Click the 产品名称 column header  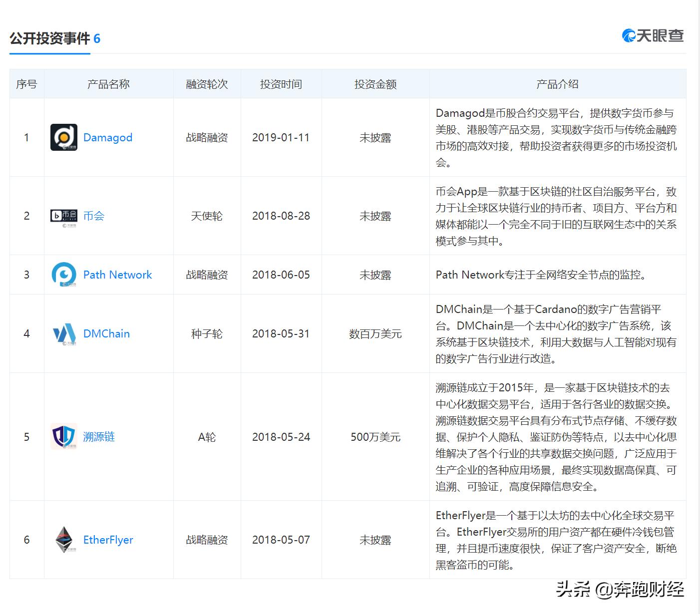(108, 84)
